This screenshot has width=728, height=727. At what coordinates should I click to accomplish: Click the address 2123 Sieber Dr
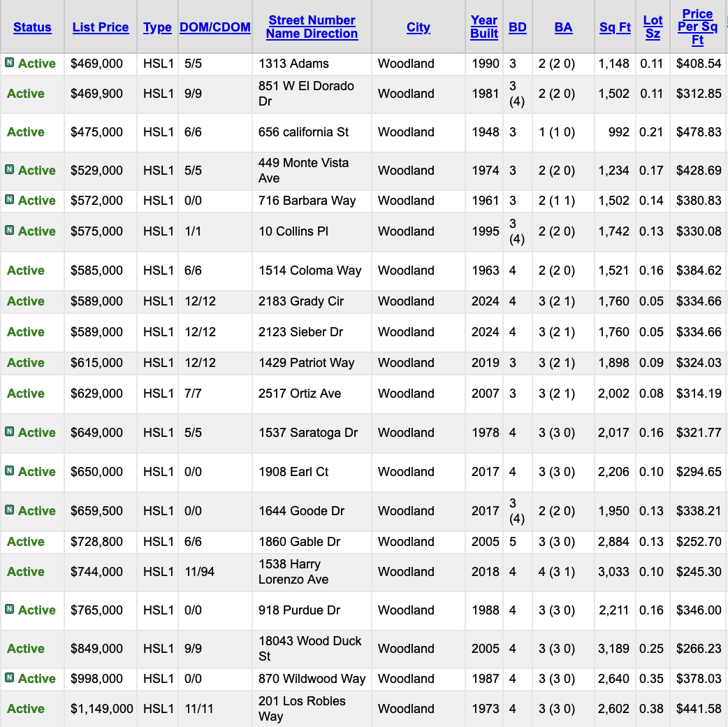(x=301, y=332)
